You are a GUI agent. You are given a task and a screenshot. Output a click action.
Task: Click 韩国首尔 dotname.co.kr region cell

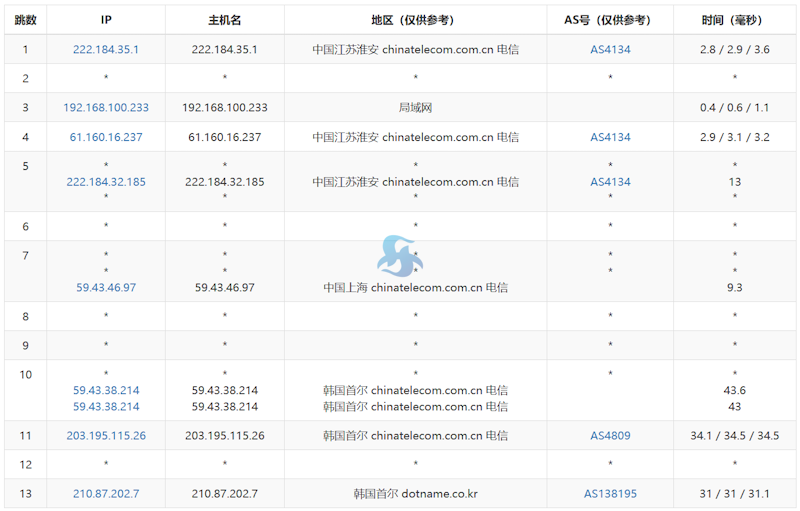415,494
